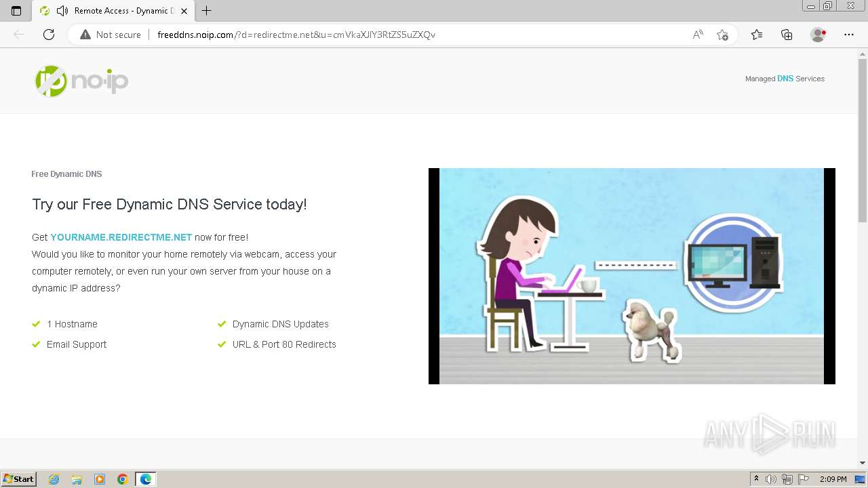Close the Remote Access tab
This screenshot has height=488, width=868.
(x=184, y=11)
